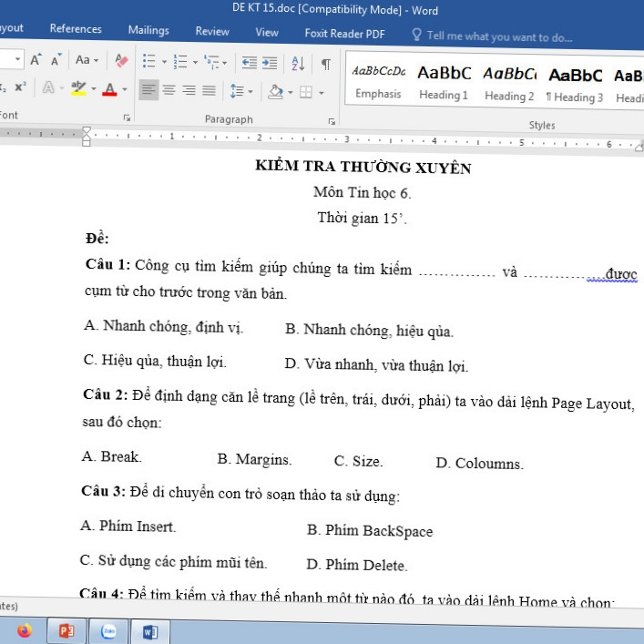Screen dimensions: 644x644
Task: Open the References tab
Action: pyautogui.click(x=76, y=29)
